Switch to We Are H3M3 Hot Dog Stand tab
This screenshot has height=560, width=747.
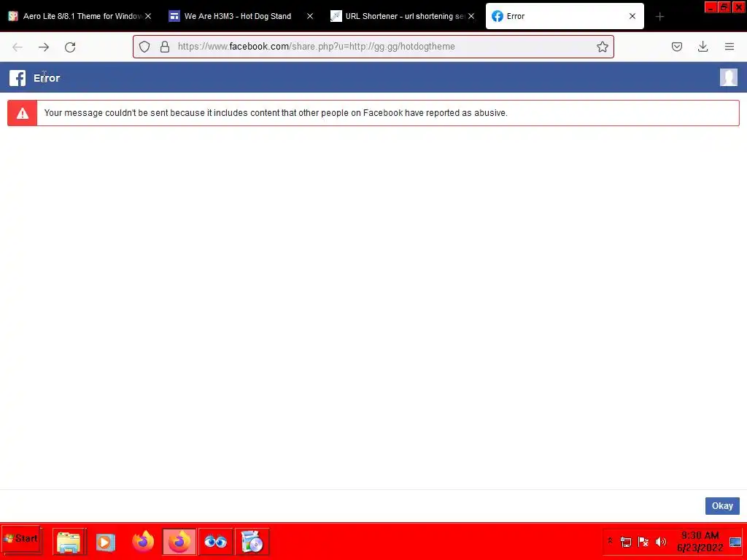pyautogui.click(x=241, y=16)
